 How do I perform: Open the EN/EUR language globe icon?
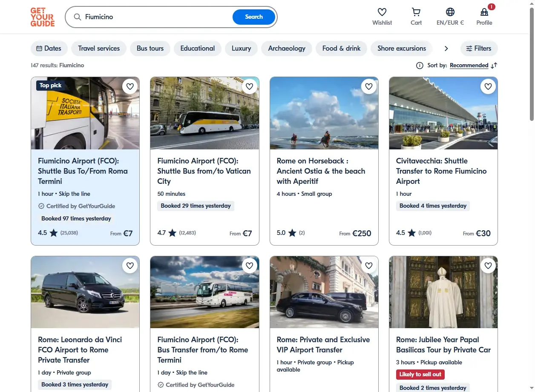pos(450,12)
